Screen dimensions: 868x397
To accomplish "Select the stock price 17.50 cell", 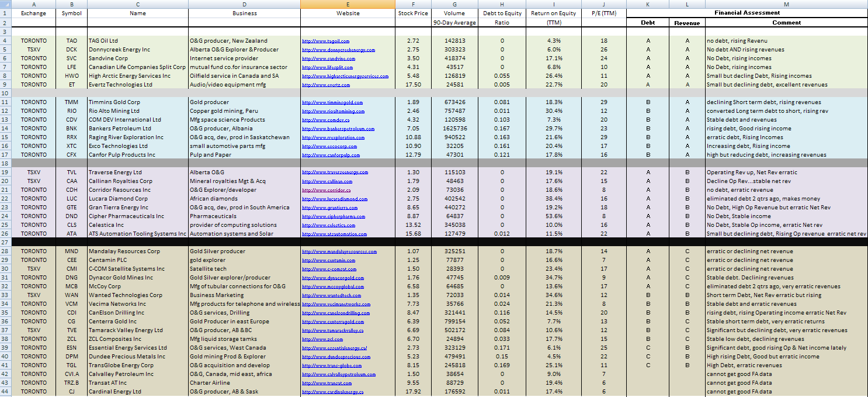I will coord(413,85).
